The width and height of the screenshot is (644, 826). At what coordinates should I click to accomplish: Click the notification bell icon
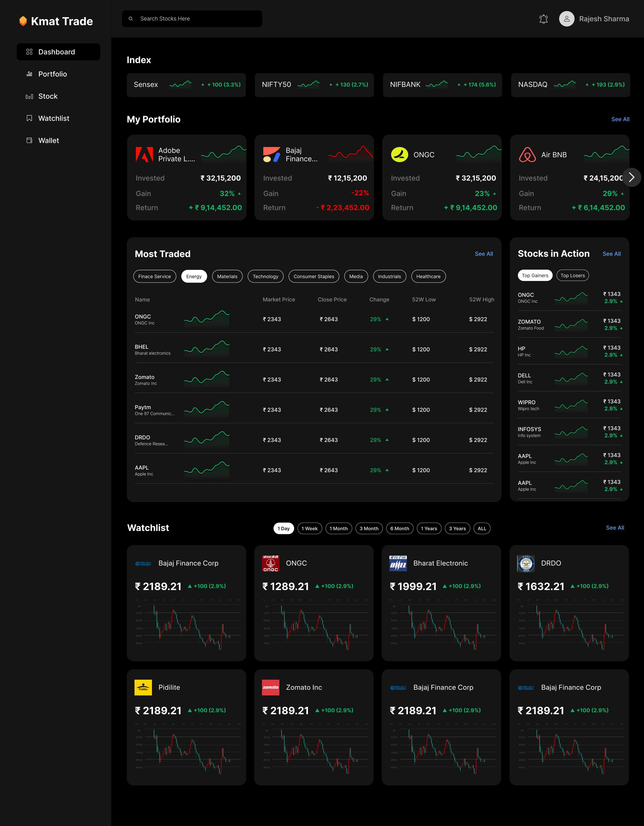[543, 19]
